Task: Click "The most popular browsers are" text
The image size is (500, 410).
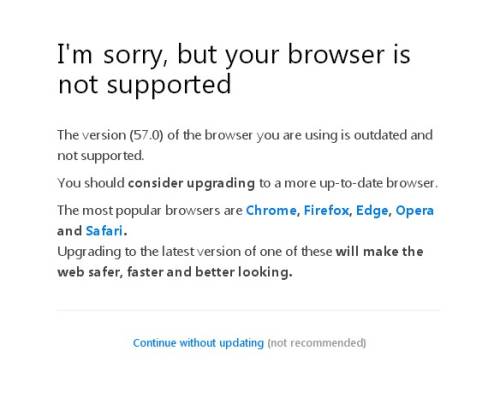Action: click(x=150, y=211)
